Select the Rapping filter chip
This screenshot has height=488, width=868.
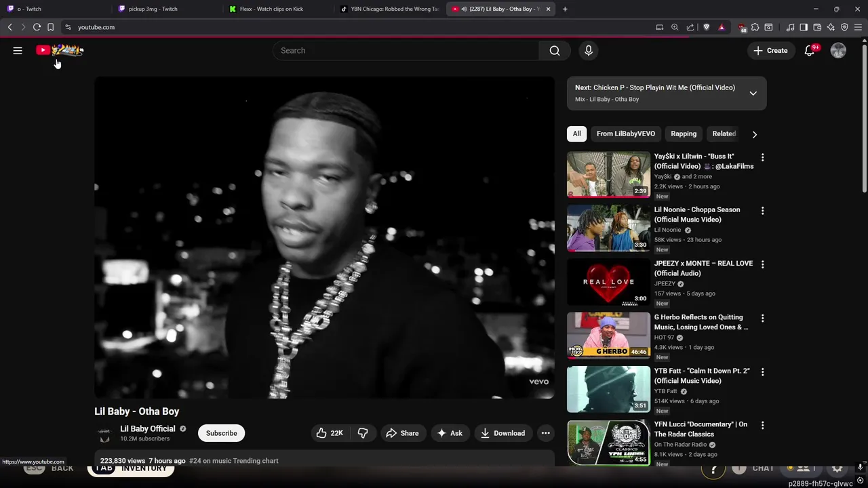pyautogui.click(x=684, y=134)
